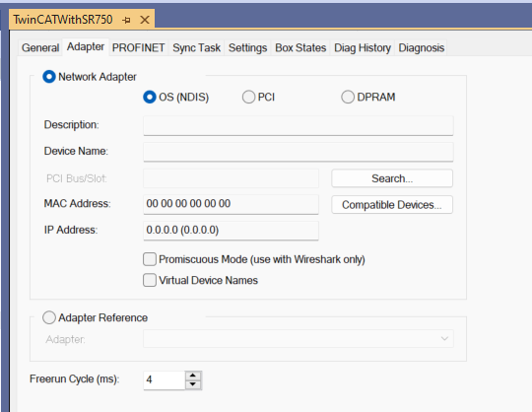Select the Network Adapter radio option
Screen dimensions: 532x412
[49, 77]
